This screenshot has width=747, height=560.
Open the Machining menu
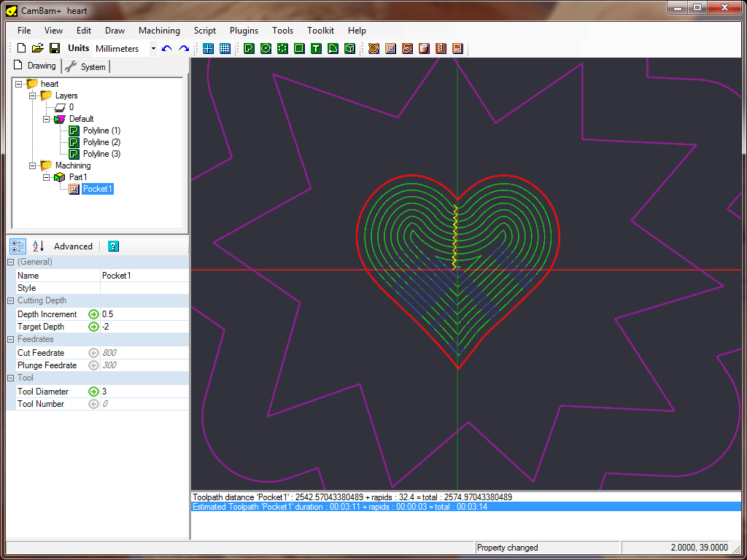point(159,31)
